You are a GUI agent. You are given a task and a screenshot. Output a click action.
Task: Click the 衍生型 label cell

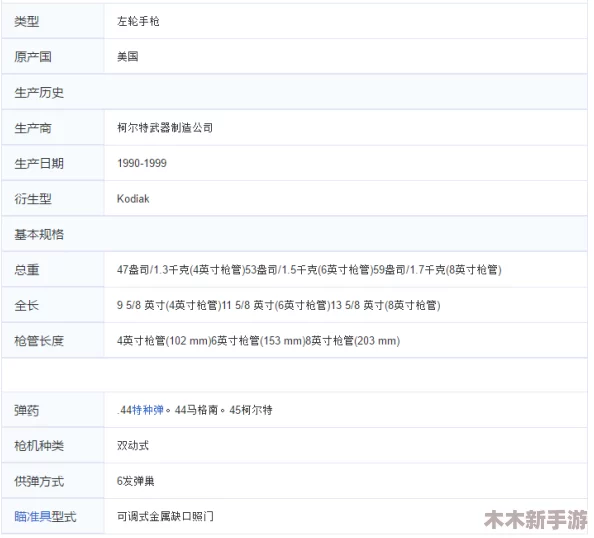(53, 199)
